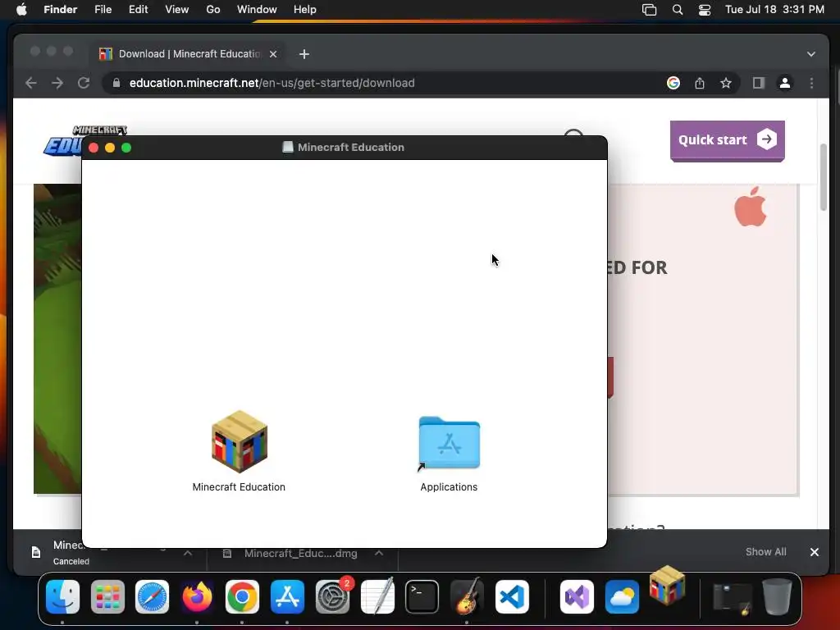Screen dimensions: 840x630
Task: Open Terminal from the Dock
Action: pos(422,597)
